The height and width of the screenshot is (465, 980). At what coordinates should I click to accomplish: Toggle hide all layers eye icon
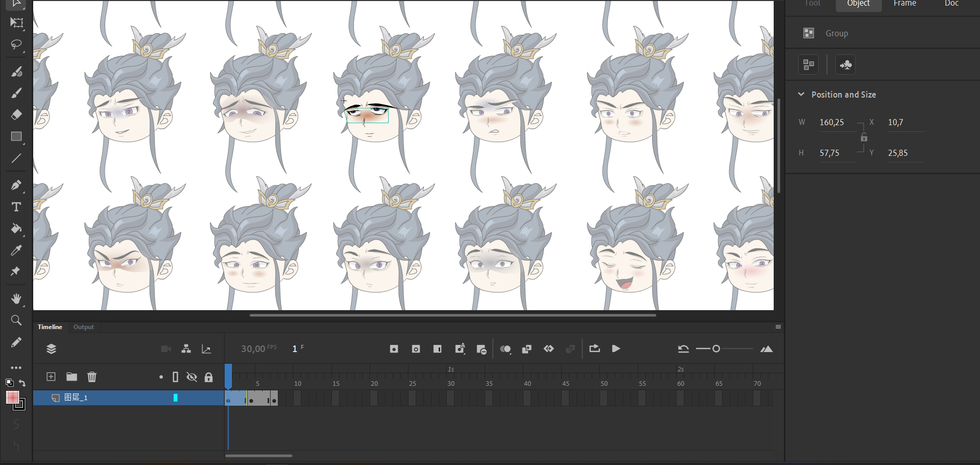click(x=192, y=377)
